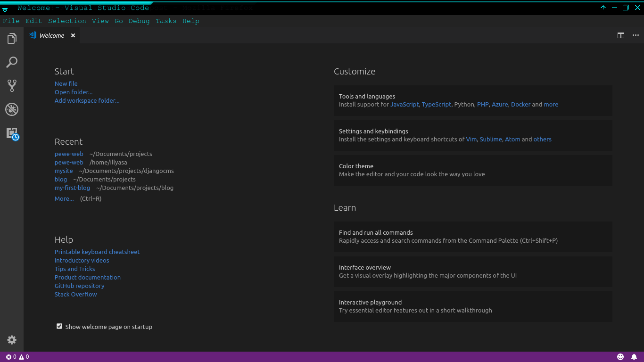Open recent pewe-web in ~/Documents/projects

point(69,154)
